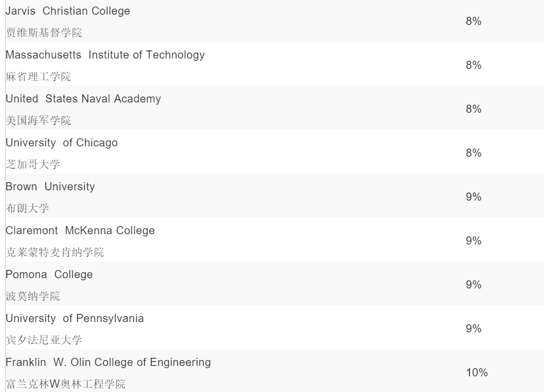This screenshot has height=392, width=544.
Task: Click the Chinese name 麻省理工学院
Action: click(38, 77)
